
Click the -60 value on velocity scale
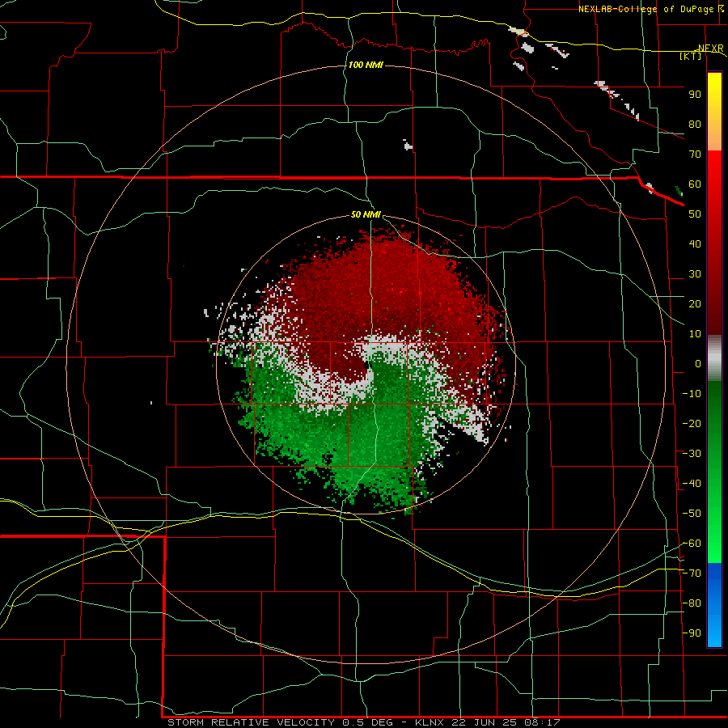point(692,544)
